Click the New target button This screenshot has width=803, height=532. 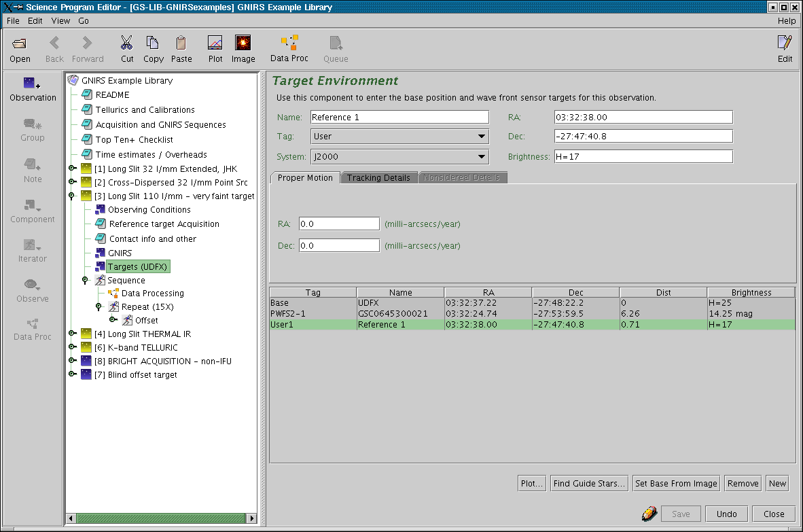[777, 483]
